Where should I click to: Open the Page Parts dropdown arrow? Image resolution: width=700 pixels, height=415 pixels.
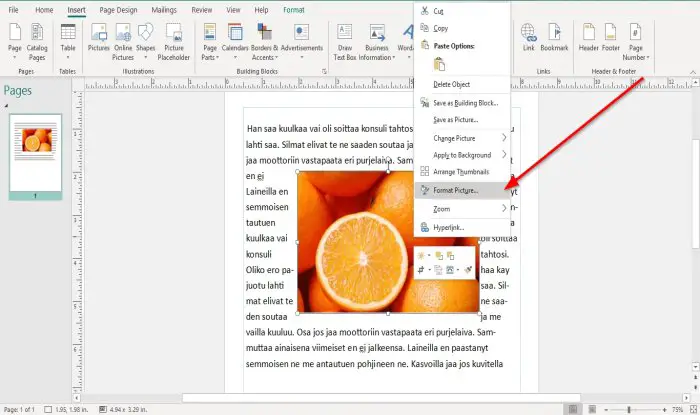tap(217, 58)
